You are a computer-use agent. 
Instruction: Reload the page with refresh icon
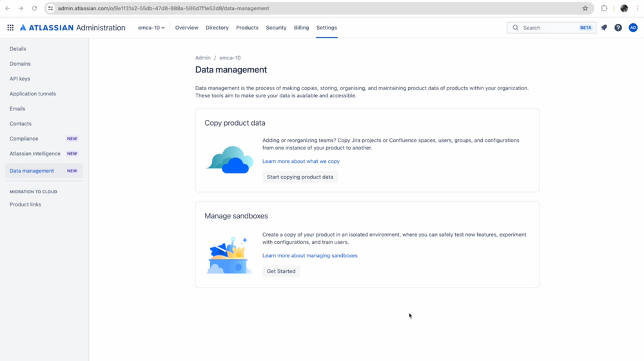click(35, 8)
